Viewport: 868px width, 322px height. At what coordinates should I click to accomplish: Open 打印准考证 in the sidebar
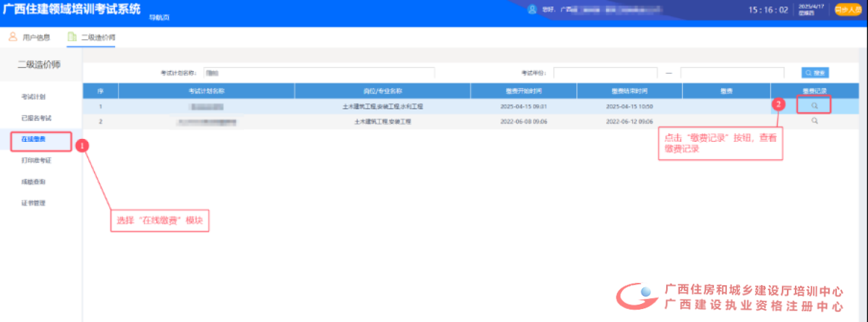click(37, 160)
